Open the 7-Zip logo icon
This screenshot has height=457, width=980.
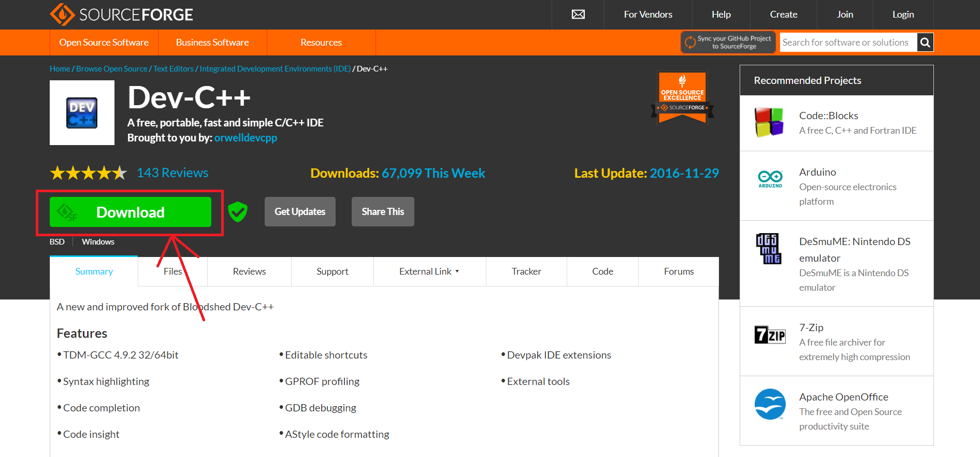click(770, 335)
